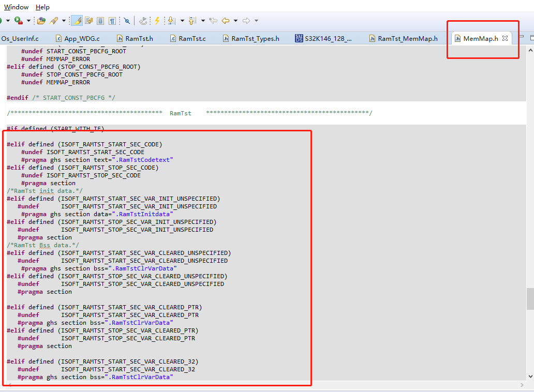
Task: Click the vertical scrollbar thumb
Action: pos(530,298)
